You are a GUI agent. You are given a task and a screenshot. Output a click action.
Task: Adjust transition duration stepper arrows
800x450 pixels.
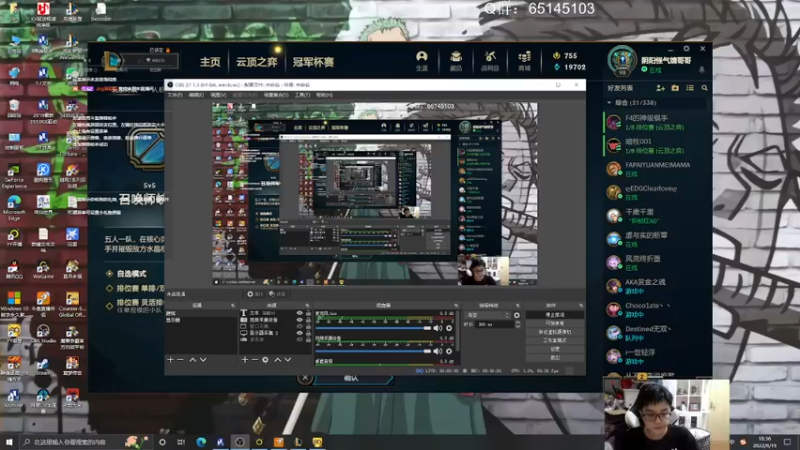tap(517, 324)
